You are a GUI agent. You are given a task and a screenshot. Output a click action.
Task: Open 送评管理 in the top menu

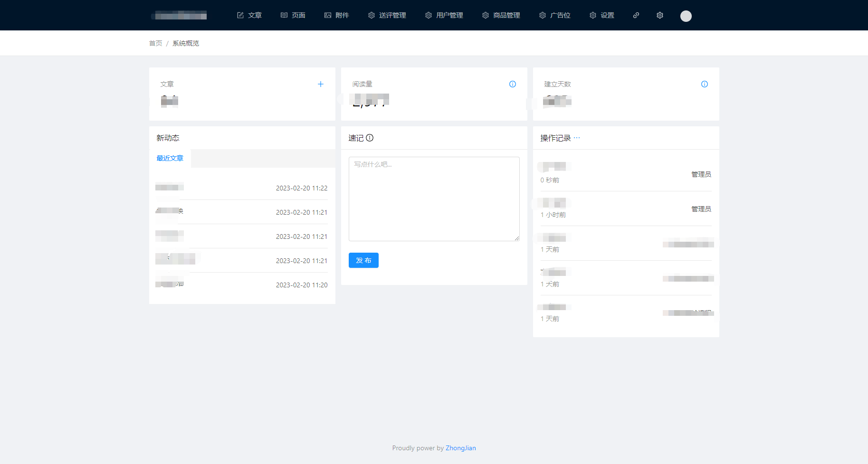pyautogui.click(x=387, y=15)
